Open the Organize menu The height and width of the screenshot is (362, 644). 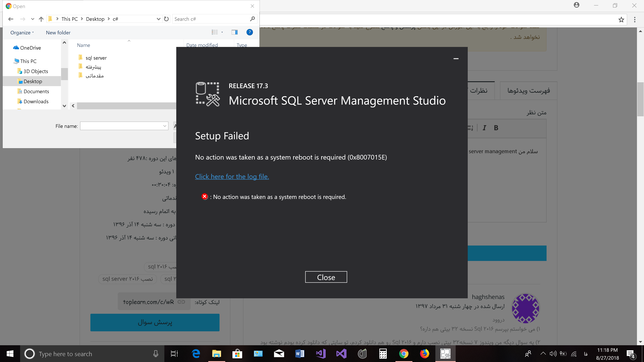pyautogui.click(x=22, y=33)
